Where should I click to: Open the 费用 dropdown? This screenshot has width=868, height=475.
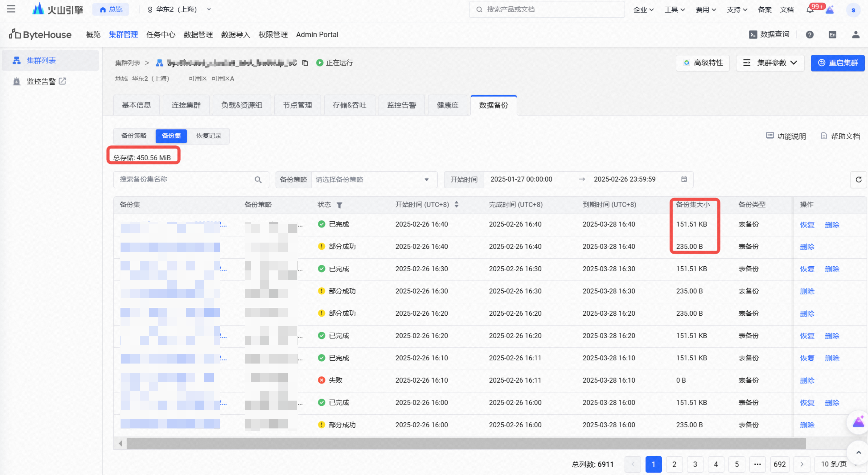(706, 10)
